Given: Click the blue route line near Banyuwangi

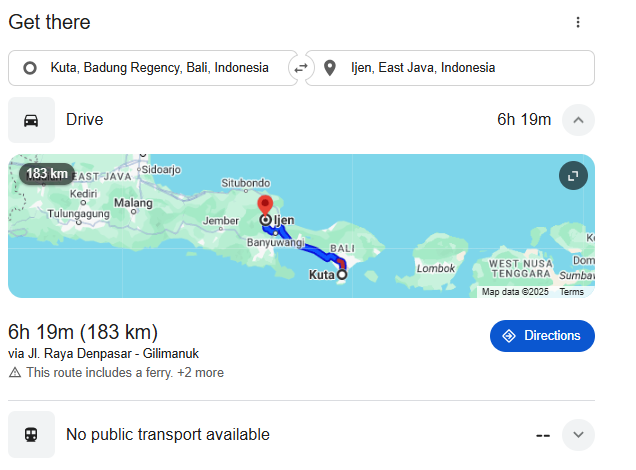Looking at the screenshot, I should [285, 234].
